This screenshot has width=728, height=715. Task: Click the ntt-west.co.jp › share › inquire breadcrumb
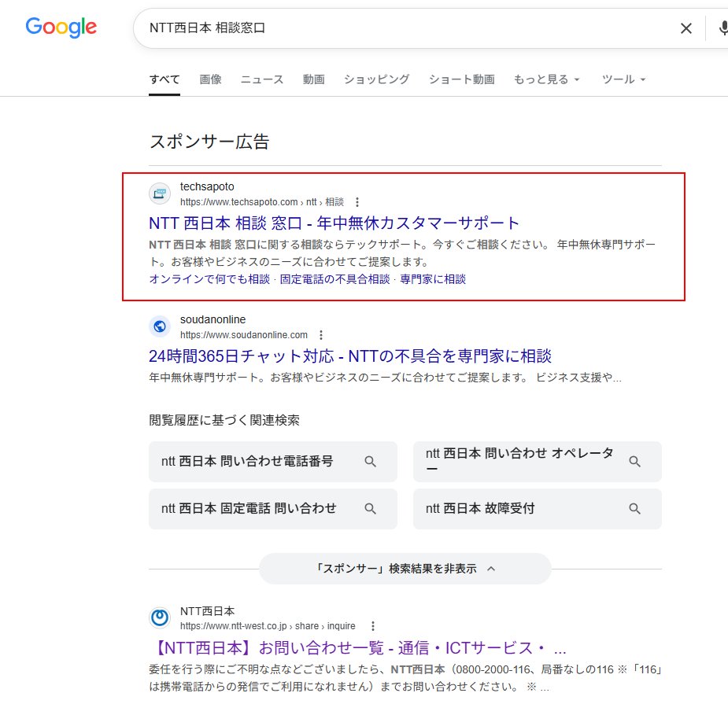[268, 626]
